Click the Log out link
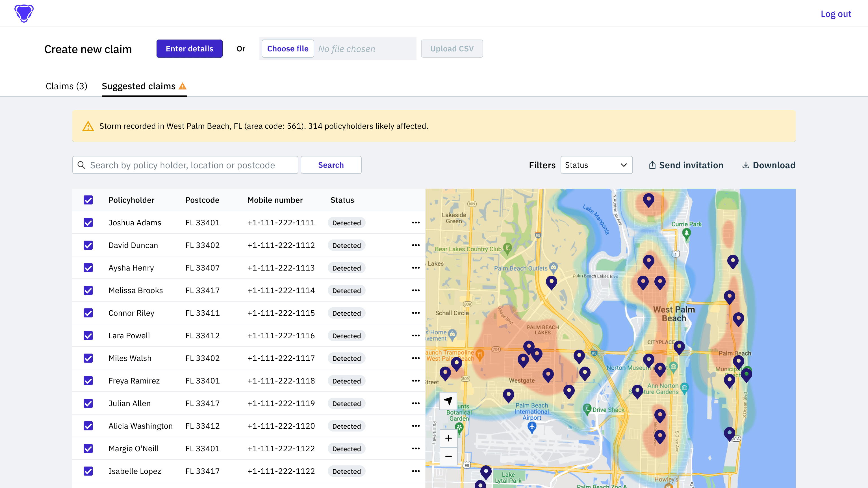Image resolution: width=868 pixels, height=488 pixels. point(836,14)
